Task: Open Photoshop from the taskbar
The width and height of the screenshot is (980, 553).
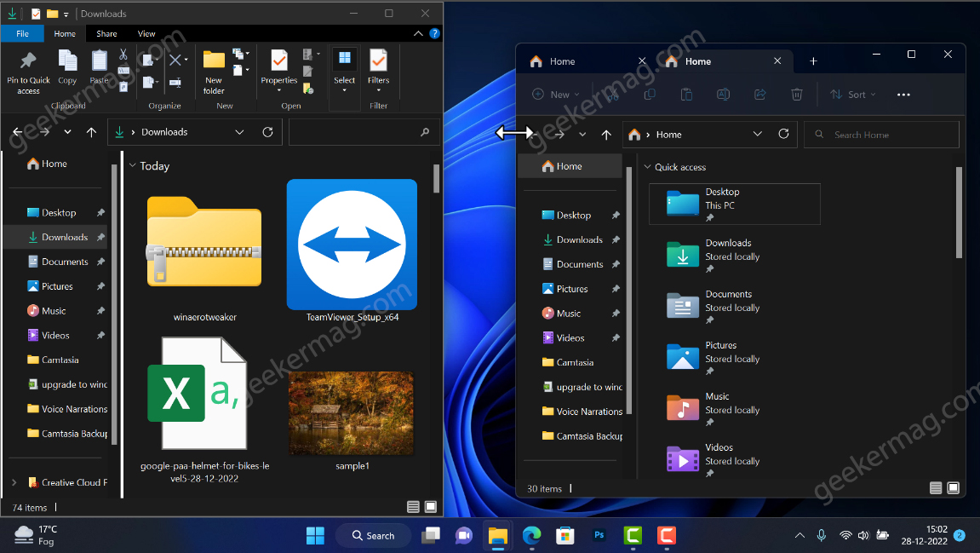Action: pos(599,535)
